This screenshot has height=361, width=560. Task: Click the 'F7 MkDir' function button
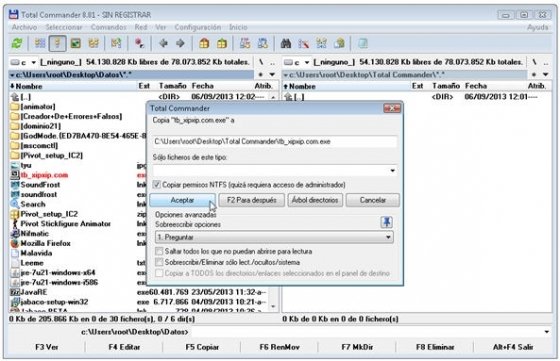tap(357, 347)
